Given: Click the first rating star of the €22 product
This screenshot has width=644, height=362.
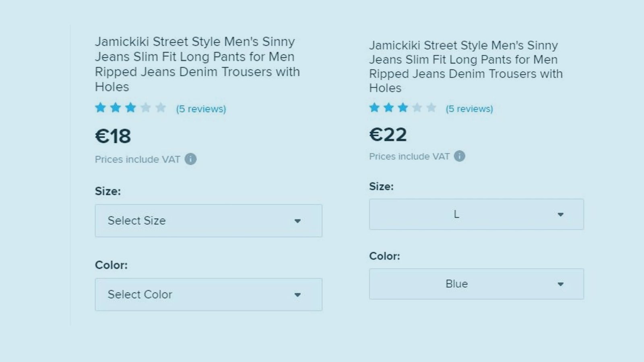Looking at the screenshot, I should (374, 108).
